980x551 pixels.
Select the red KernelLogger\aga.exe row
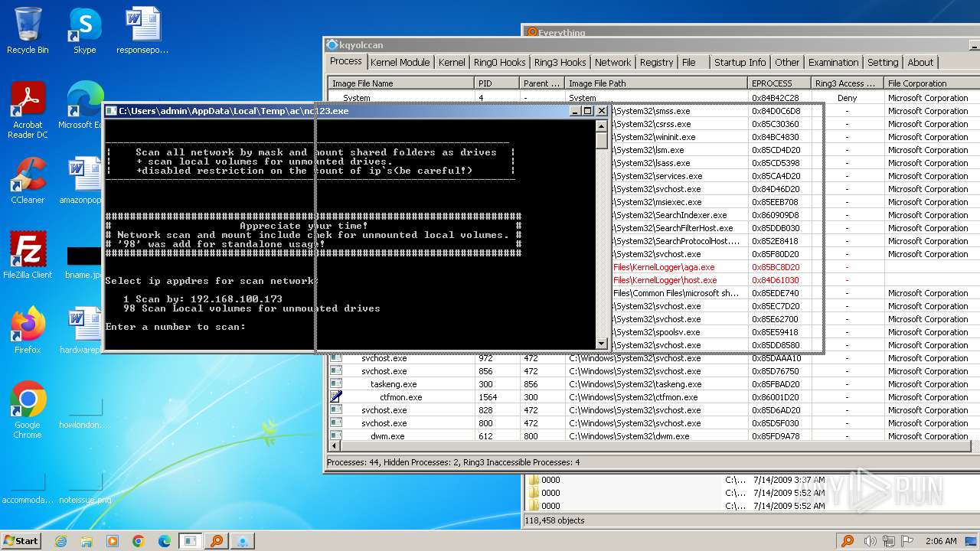(796, 267)
